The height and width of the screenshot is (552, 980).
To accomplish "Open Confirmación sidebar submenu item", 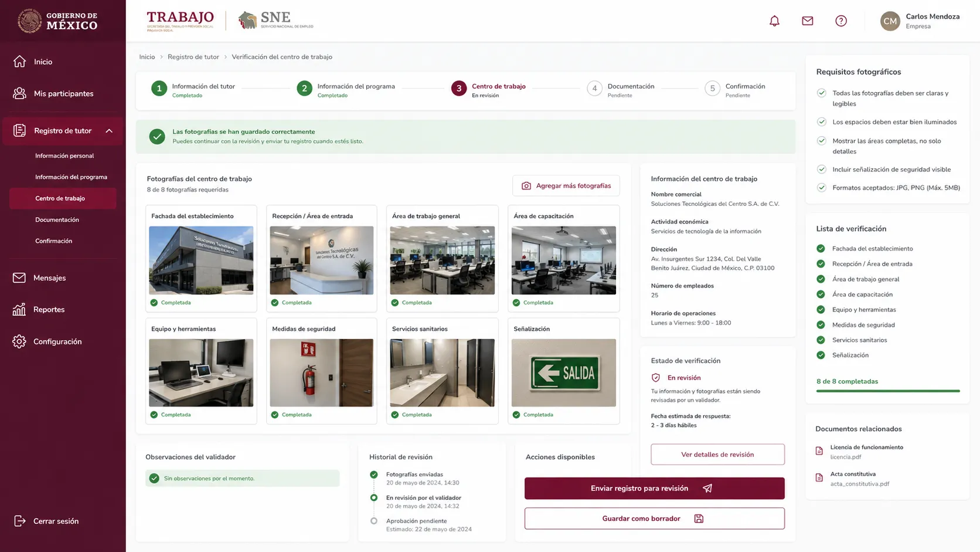I will tap(53, 241).
